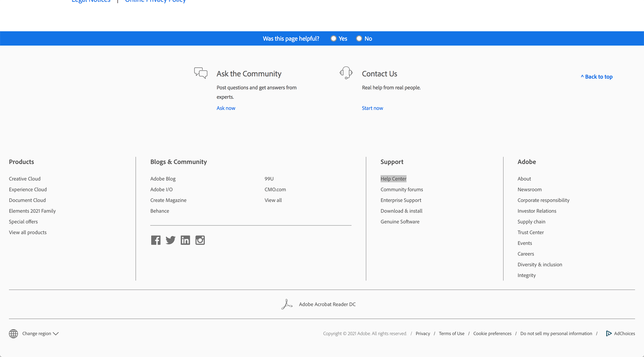Expand the Change region chevron
This screenshot has width=644, height=357.
[x=56, y=334]
